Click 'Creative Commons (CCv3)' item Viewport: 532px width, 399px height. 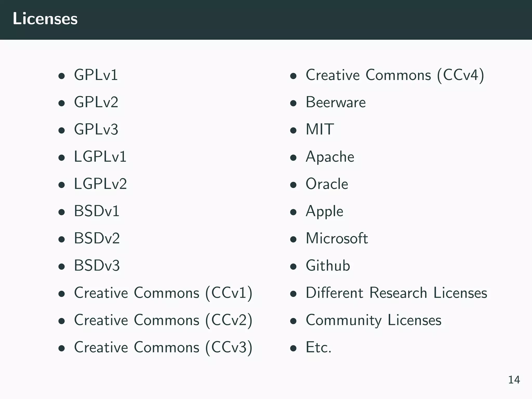[x=163, y=347]
